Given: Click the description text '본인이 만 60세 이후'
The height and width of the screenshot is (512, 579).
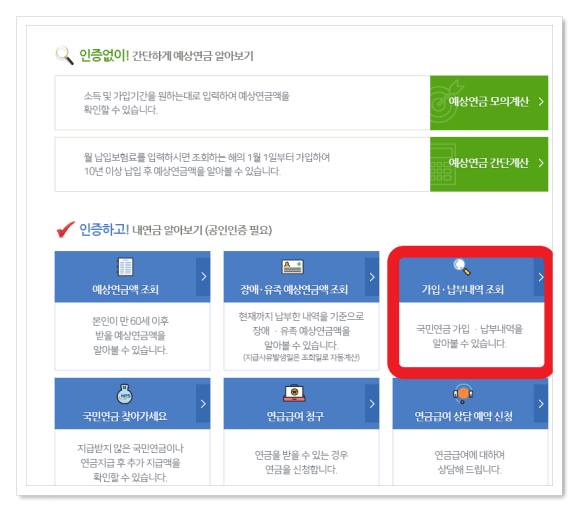Looking at the screenshot, I should tap(130, 321).
